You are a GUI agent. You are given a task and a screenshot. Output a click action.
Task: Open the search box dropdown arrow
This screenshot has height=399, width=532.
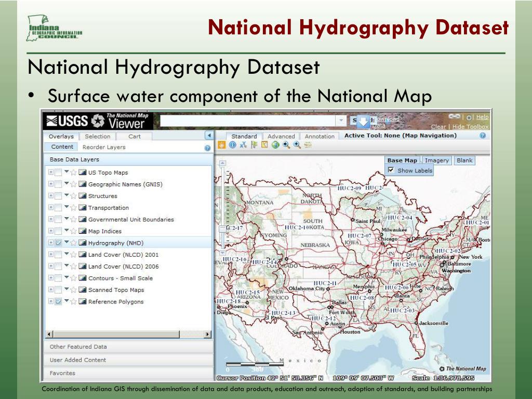coord(341,121)
